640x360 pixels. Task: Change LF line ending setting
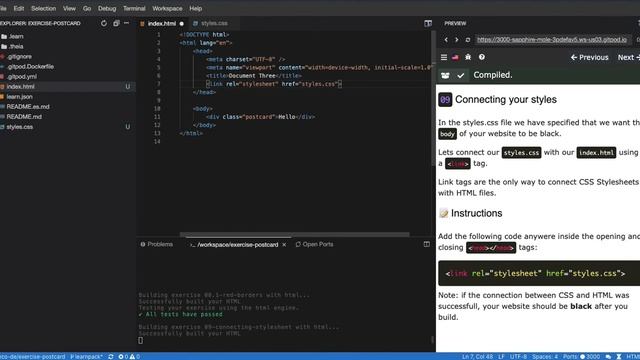tap(501, 356)
